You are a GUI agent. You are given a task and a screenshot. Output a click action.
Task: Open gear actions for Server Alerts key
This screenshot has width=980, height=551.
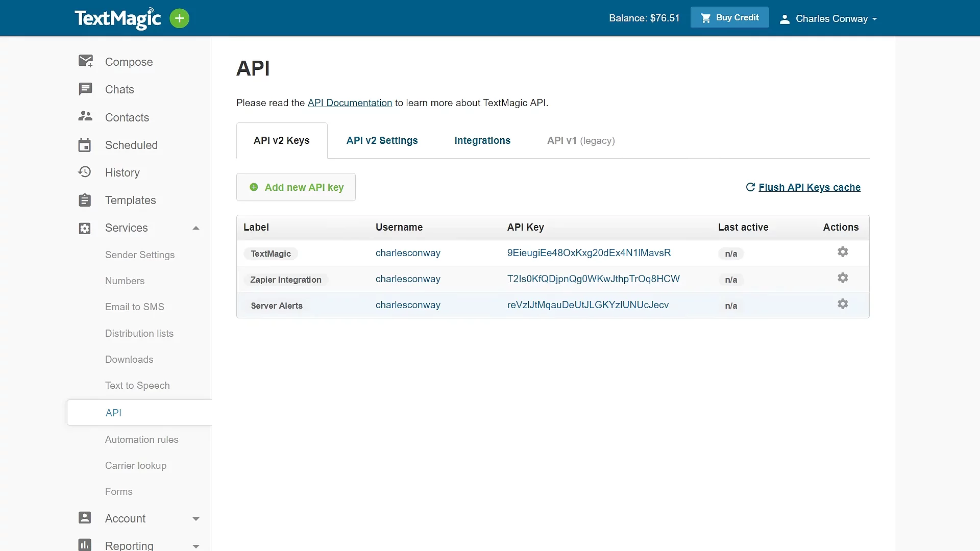click(x=843, y=304)
